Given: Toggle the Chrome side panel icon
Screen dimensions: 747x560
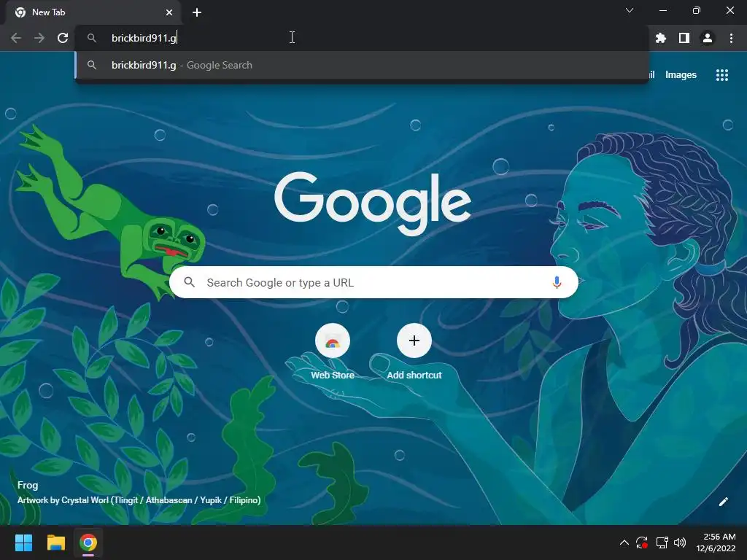Looking at the screenshot, I should [684, 38].
